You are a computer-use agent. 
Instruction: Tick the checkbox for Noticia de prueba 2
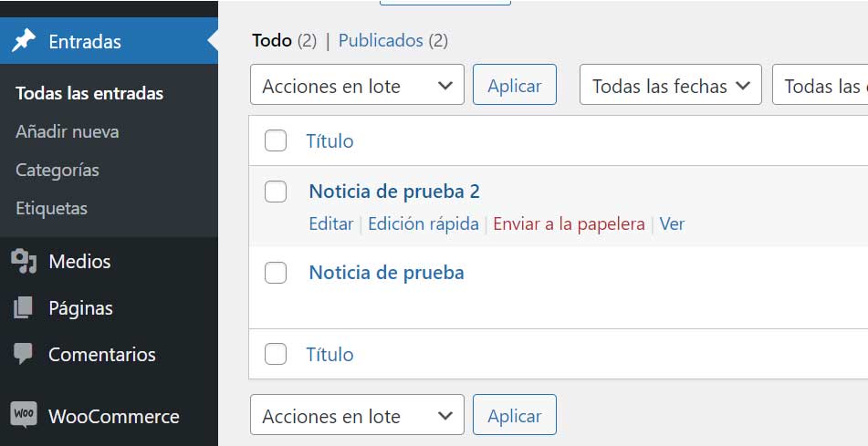(275, 192)
